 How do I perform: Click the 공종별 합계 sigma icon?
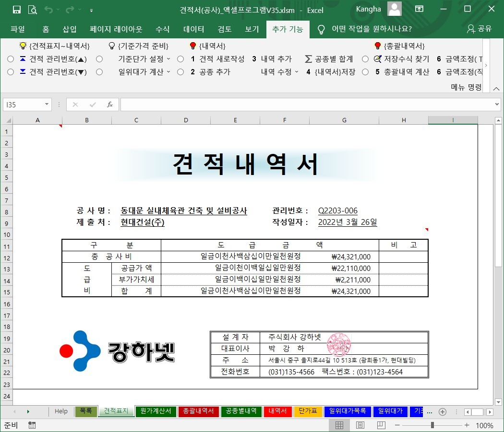click(x=308, y=59)
